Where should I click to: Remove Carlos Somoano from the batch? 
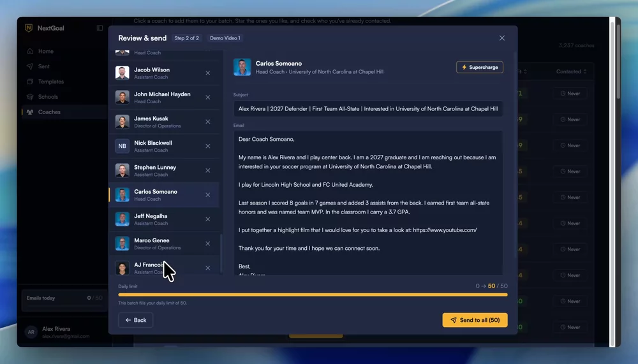click(x=208, y=195)
